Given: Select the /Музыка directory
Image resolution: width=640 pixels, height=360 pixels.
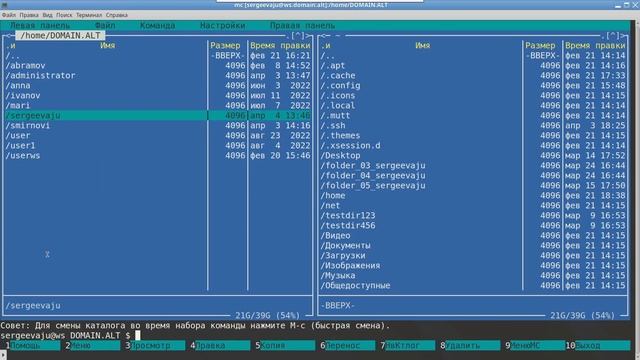Looking at the screenshot, I should tap(338, 276).
